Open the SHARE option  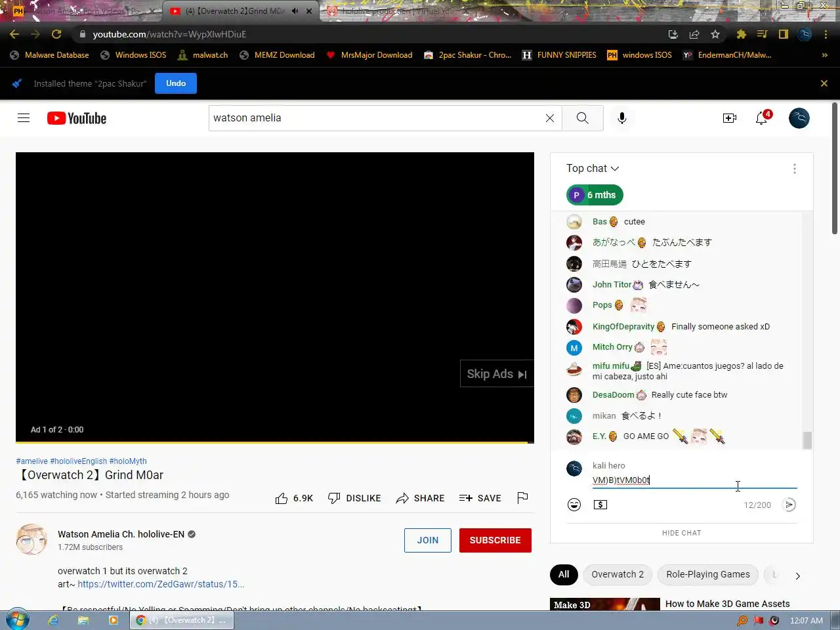[420, 498]
